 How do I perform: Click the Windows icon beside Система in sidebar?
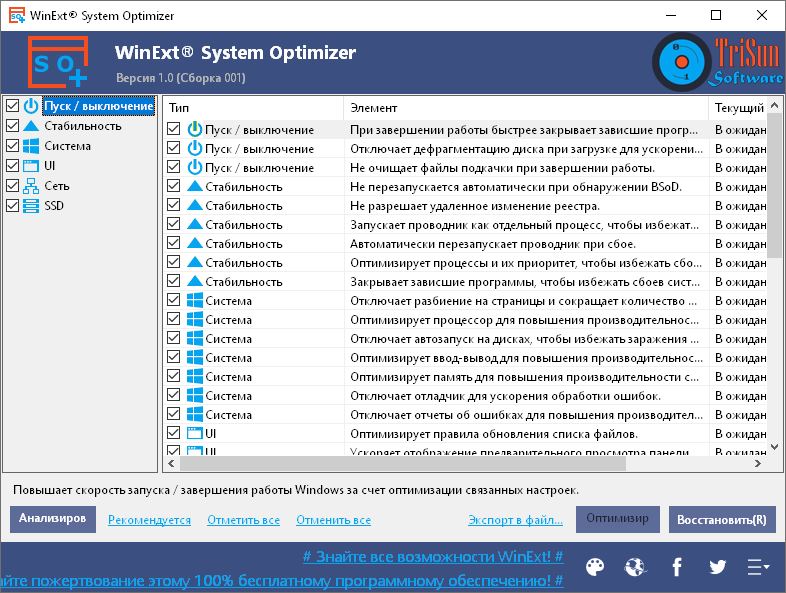(x=31, y=146)
